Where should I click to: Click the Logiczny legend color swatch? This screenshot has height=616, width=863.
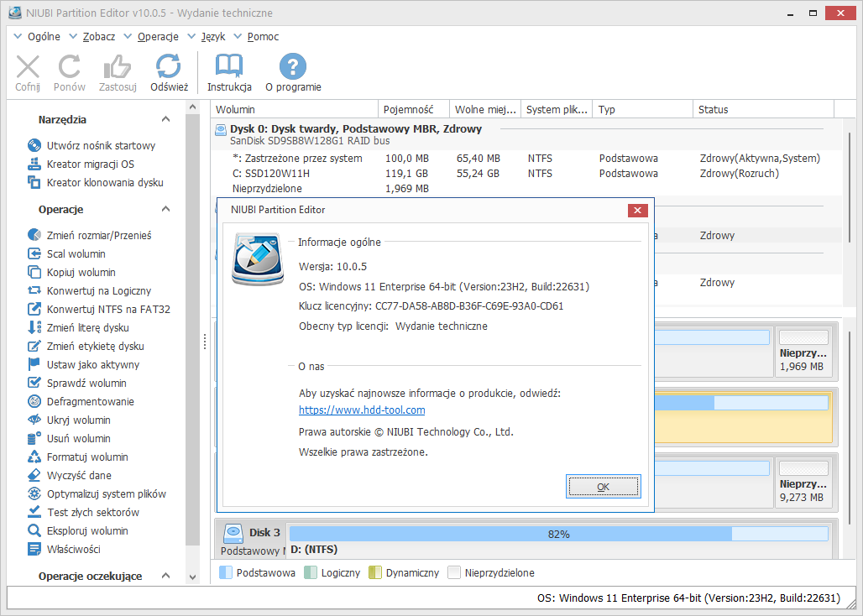[311, 572]
